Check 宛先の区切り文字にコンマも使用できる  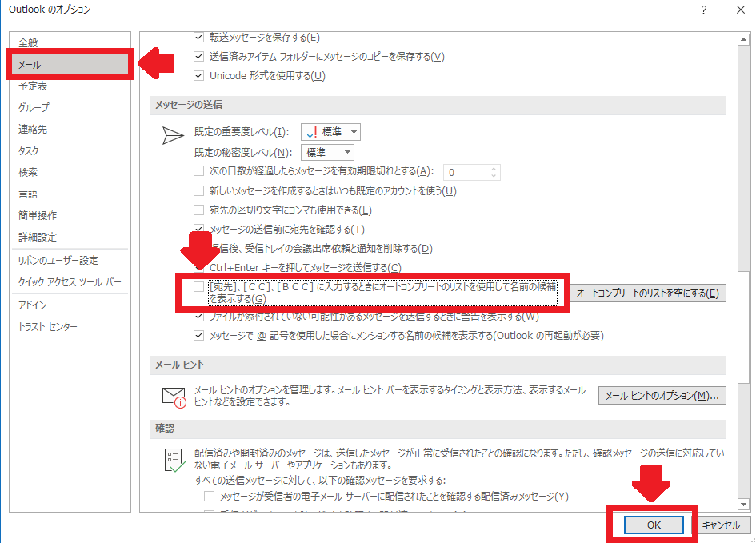[198, 210]
